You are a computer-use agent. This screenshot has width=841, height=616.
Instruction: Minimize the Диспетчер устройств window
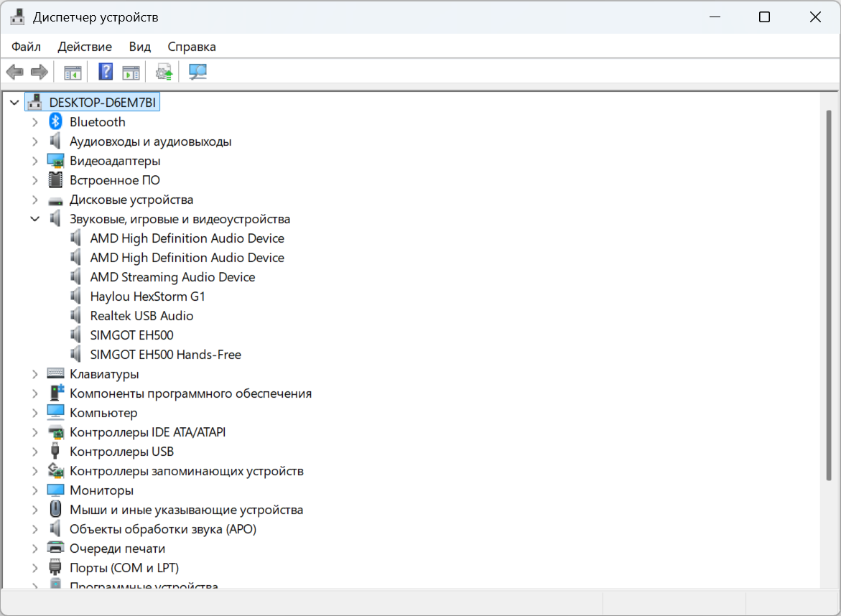tap(715, 17)
